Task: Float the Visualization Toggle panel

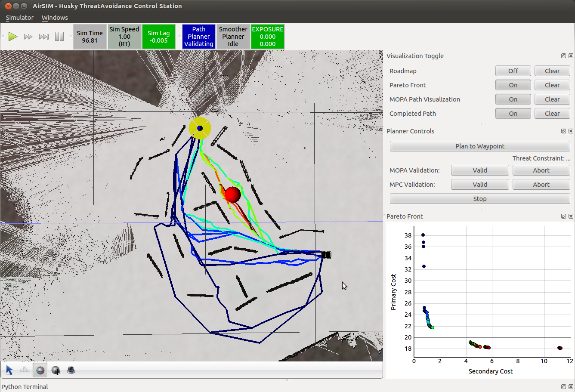Action: (563, 56)
